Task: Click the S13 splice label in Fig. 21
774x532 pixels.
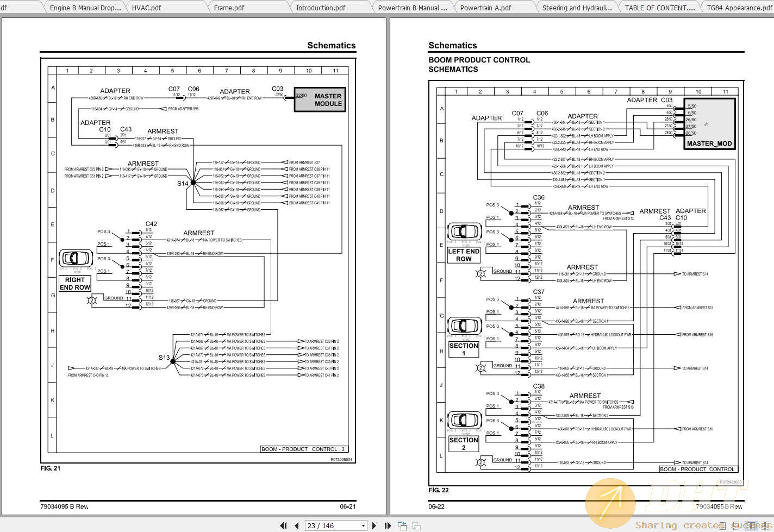Action: [x=164, y=358]
